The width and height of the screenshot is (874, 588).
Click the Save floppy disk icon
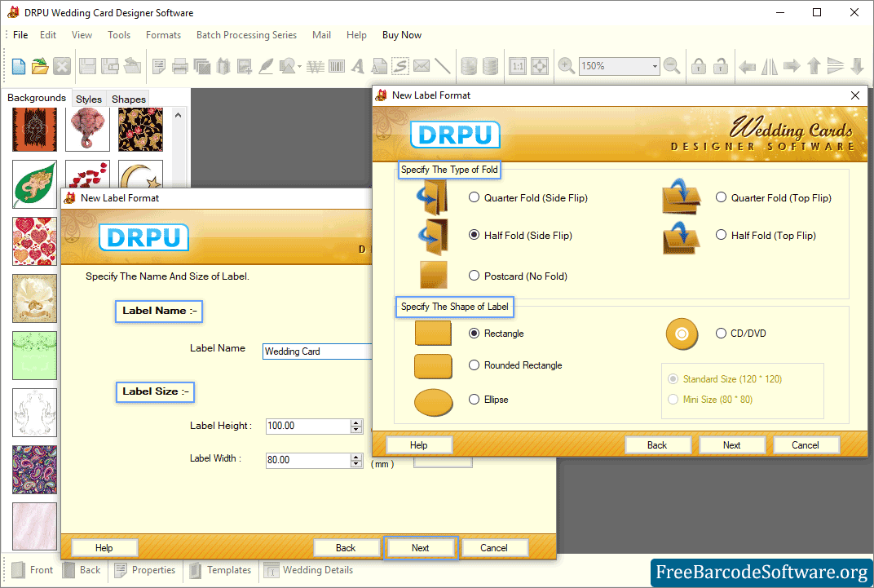coord(87,66)
